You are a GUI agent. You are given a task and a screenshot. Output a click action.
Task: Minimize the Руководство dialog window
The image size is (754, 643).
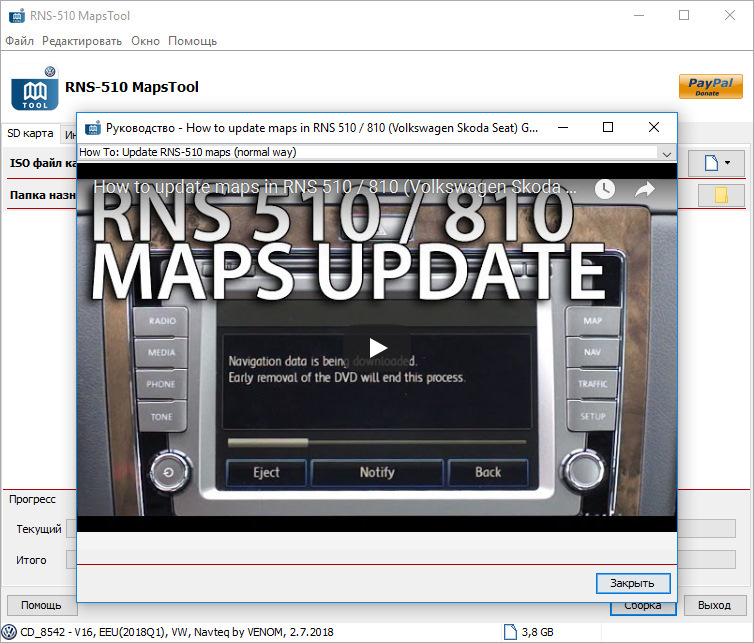tap(563, 127)
